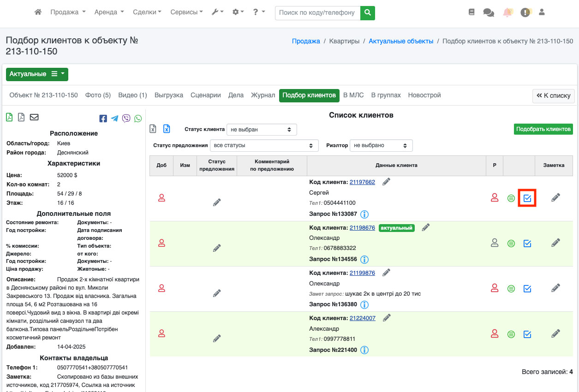Screen dimensions: 579x392
Task: Click the envelope email icon
Action: click(34, 117)
